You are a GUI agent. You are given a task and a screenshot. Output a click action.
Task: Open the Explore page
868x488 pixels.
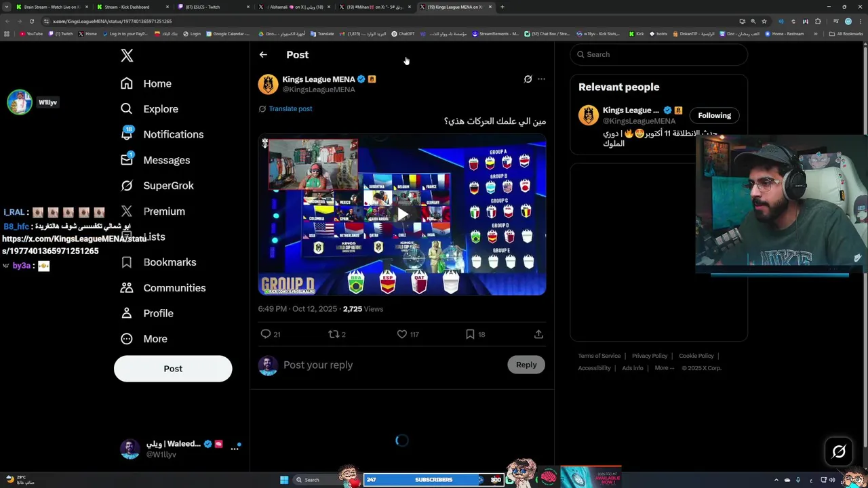tap(149, 109)
